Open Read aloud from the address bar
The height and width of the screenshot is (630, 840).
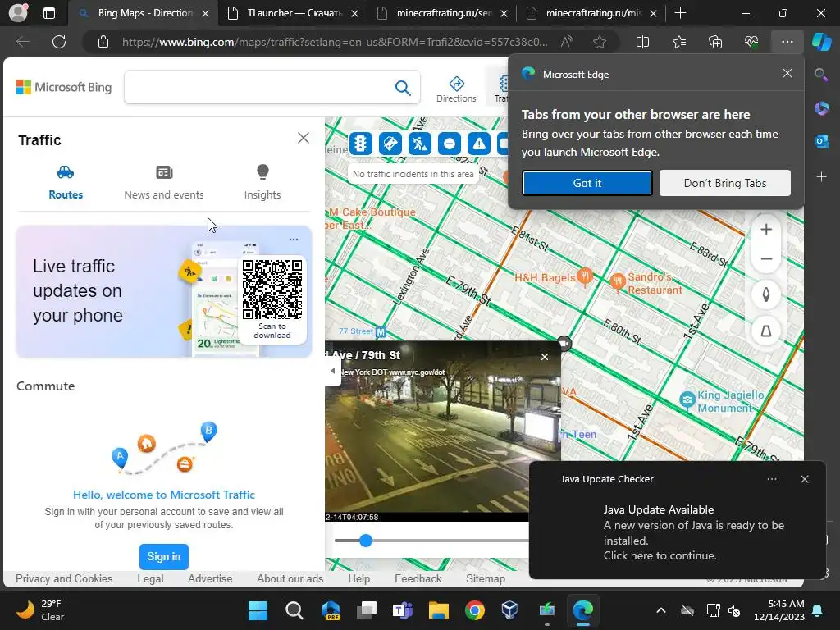tap(567, 42)
